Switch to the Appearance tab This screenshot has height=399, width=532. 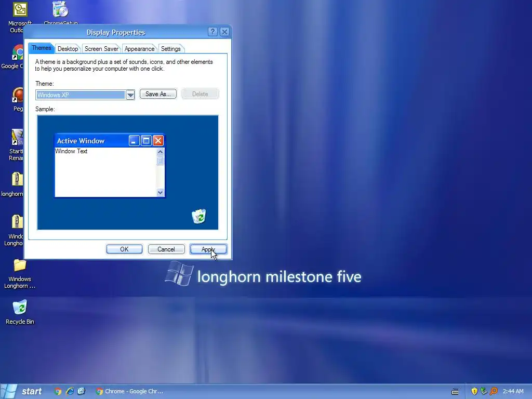139,49
